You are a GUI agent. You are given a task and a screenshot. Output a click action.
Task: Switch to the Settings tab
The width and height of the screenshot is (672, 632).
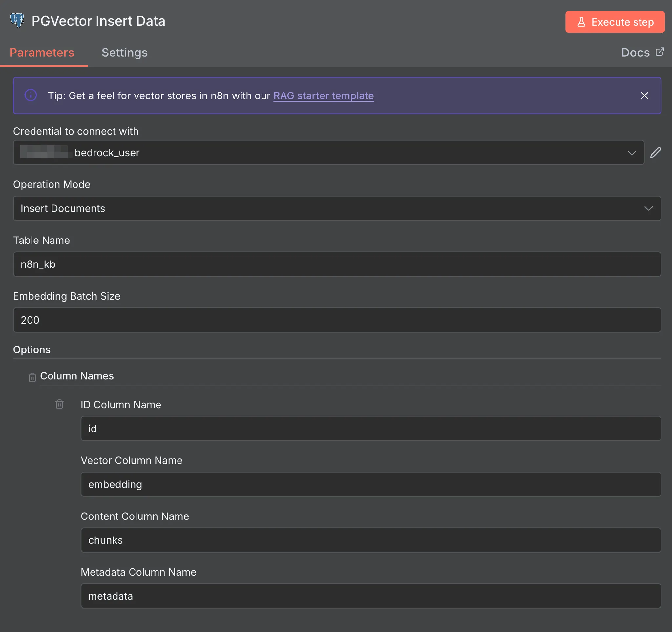[124, 53]
